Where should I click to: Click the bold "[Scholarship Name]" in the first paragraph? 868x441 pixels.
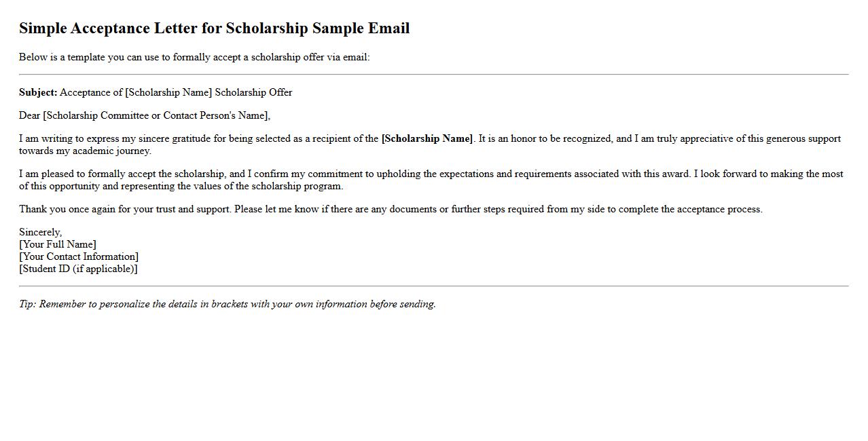pos(427,138)
